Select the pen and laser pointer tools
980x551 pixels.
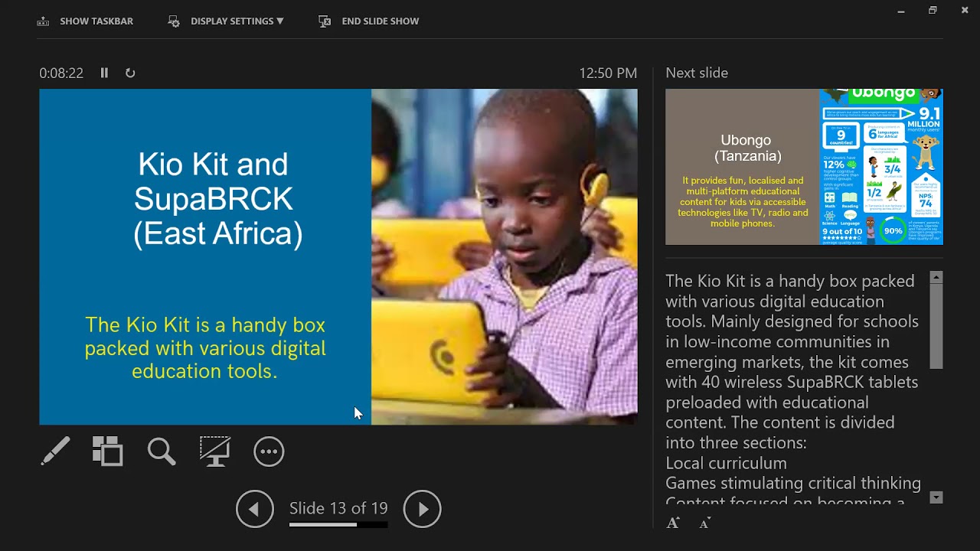pyautogui.click(x=55, y=452)
